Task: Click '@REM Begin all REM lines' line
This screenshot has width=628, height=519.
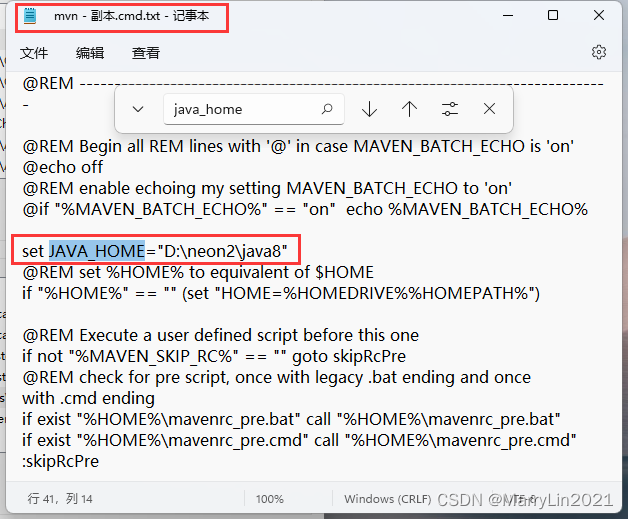Action: pos(298,146)
